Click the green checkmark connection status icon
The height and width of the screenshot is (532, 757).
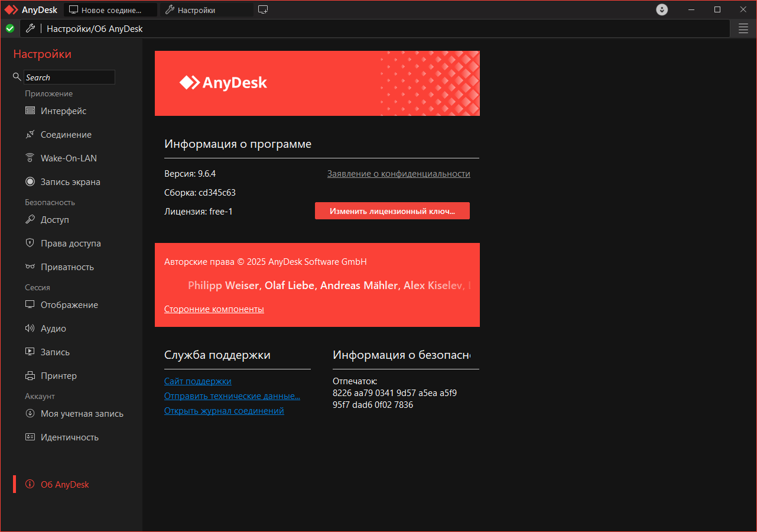(10, 28)
